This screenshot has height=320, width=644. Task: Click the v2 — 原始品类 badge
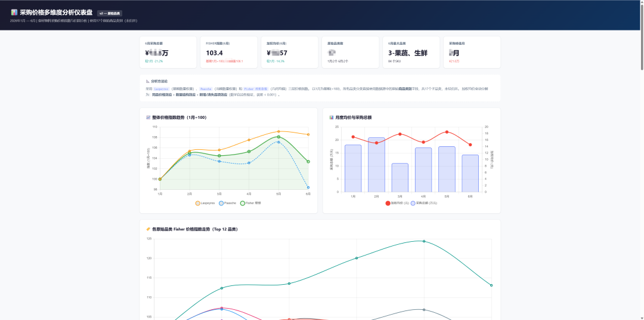(x=110, y=14)
